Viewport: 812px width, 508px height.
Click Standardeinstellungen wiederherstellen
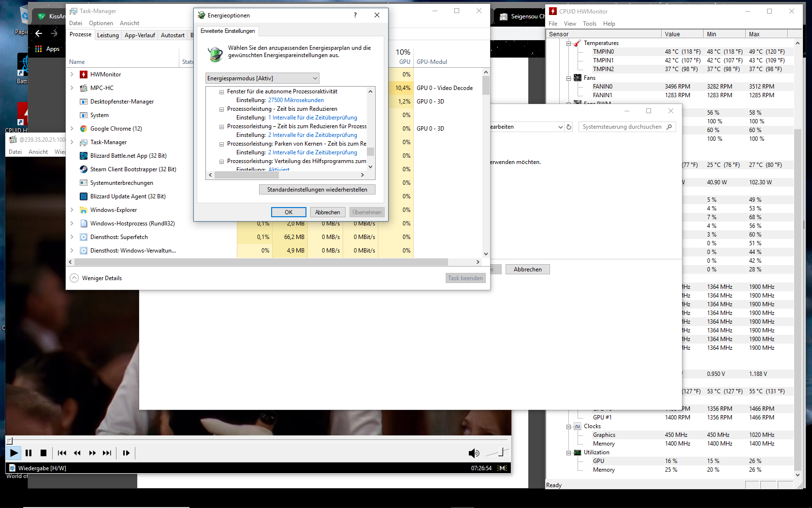pos(317,189)
